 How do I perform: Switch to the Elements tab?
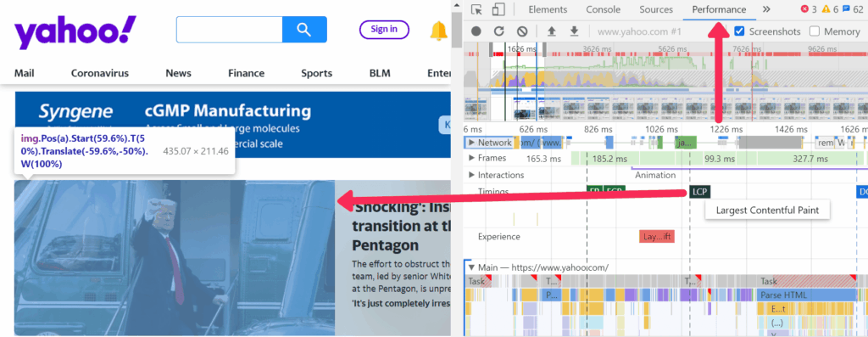point(548,9)
